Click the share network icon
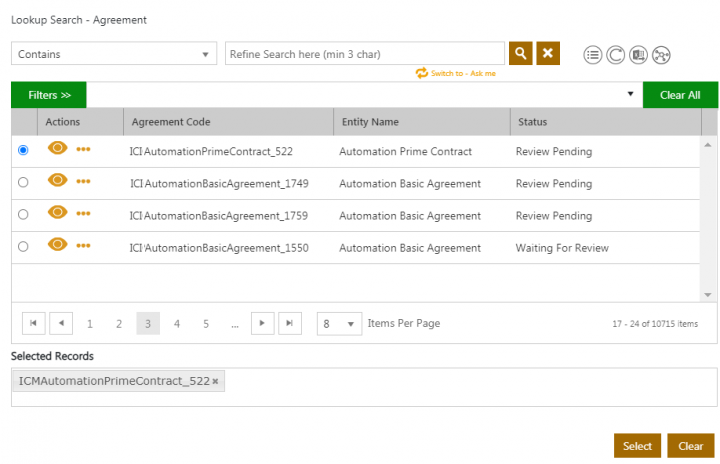The height and width of the screenshot is (464, 720). [x=661, y=55]
